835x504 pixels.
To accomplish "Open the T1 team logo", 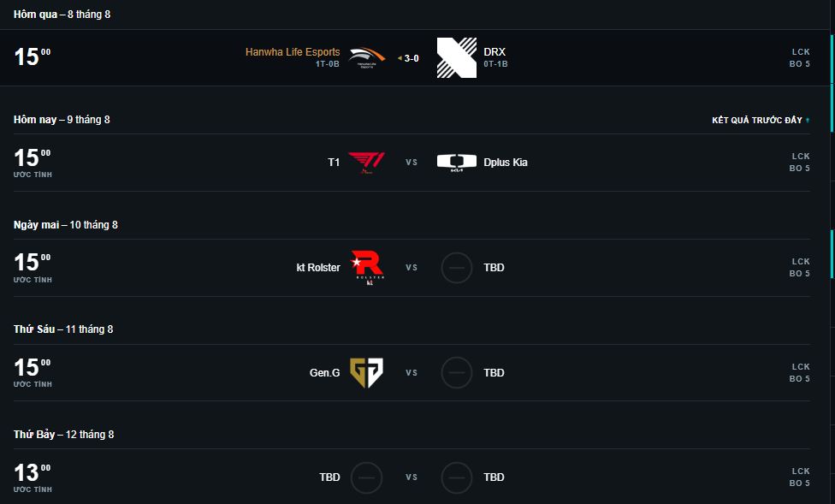I will click(366, 163).
